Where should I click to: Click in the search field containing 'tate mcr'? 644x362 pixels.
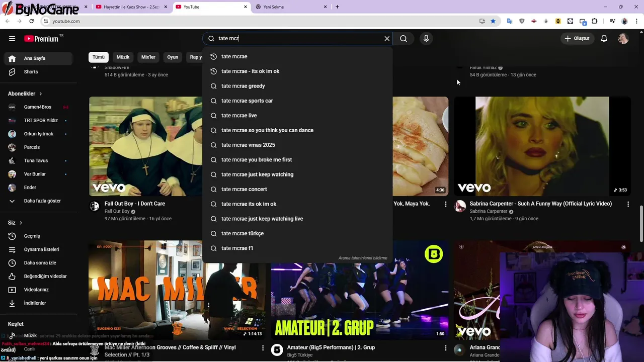298,39
